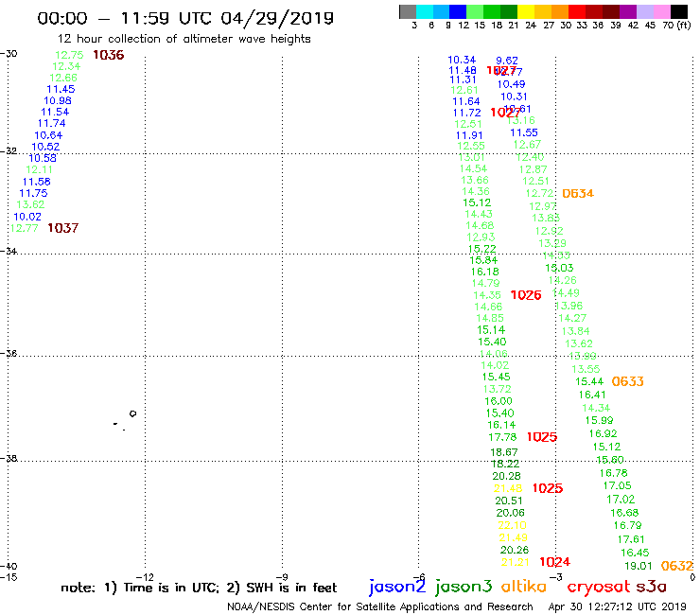Select the orange time stamp 0633
Image resolution: width=700 pixels, height=615 pixels.
(627, 381)
